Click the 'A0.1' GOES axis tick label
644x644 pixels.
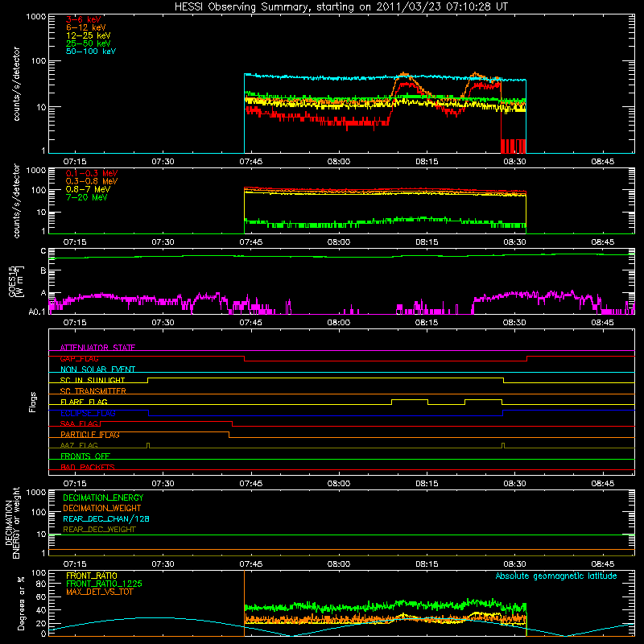pyautogui.click(x=36, y=312)
